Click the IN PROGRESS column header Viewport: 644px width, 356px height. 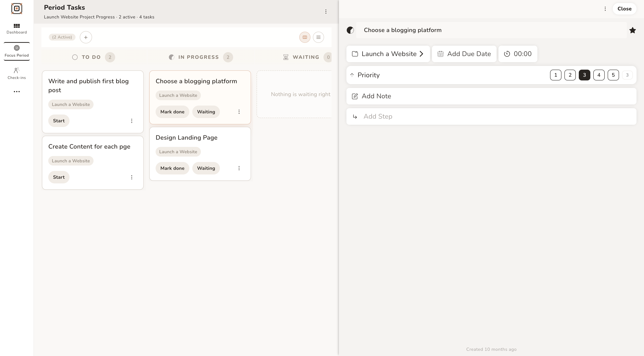coord(198,57)
